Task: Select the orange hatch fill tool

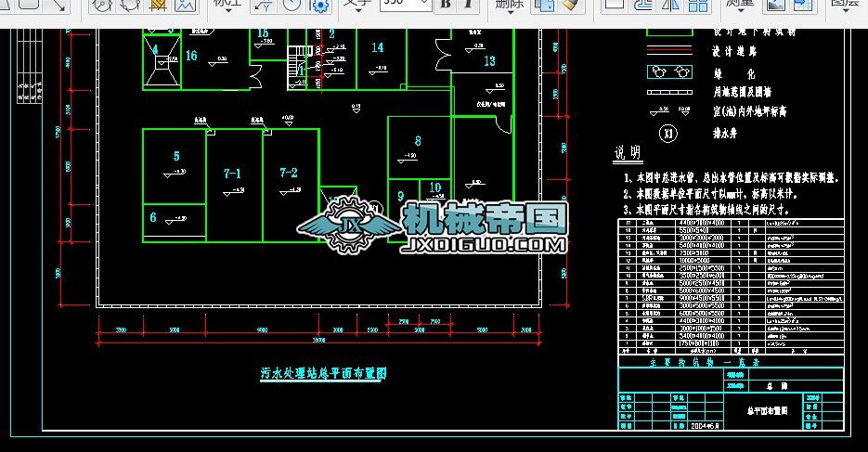Action: pyautogui.click(x=158, y=5)
